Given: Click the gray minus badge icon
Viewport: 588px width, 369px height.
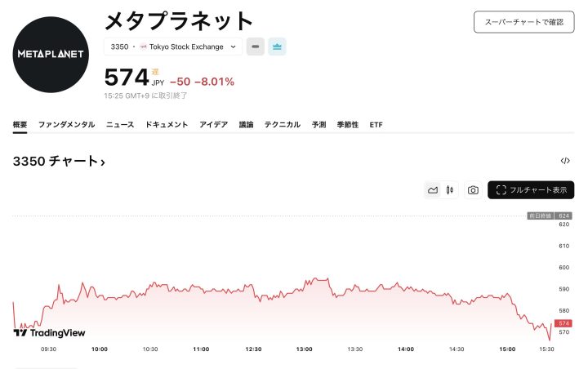Looking at the screenshot, I should [x=256, y=47].
